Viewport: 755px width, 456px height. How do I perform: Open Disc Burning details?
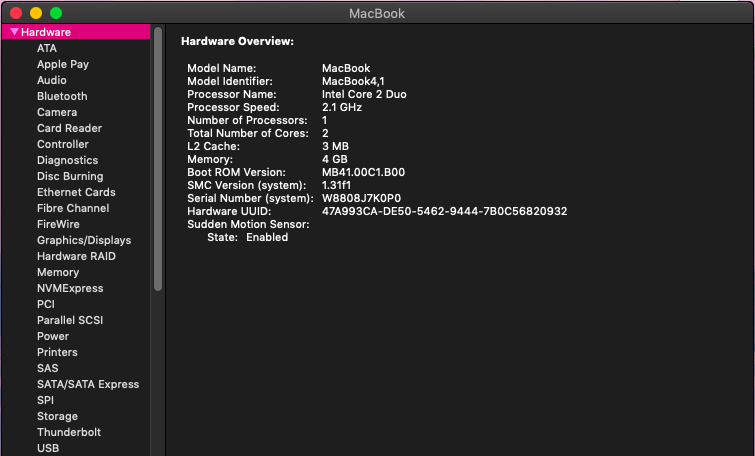point(70,176)
